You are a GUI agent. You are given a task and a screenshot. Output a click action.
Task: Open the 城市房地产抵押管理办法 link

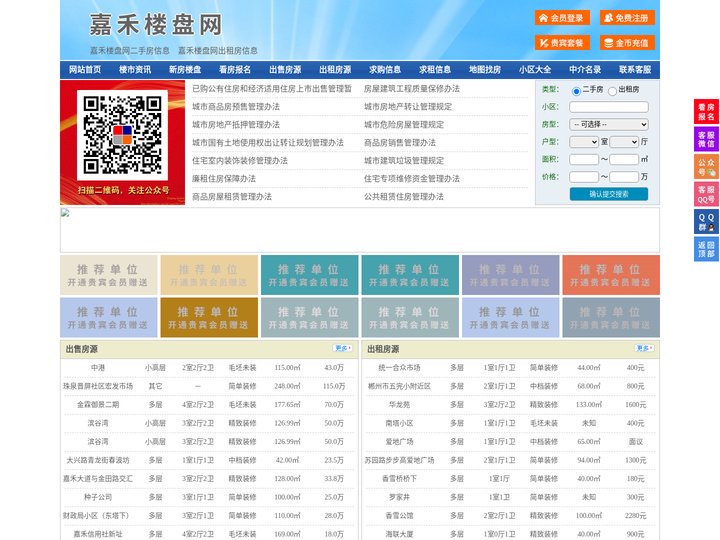236,124
